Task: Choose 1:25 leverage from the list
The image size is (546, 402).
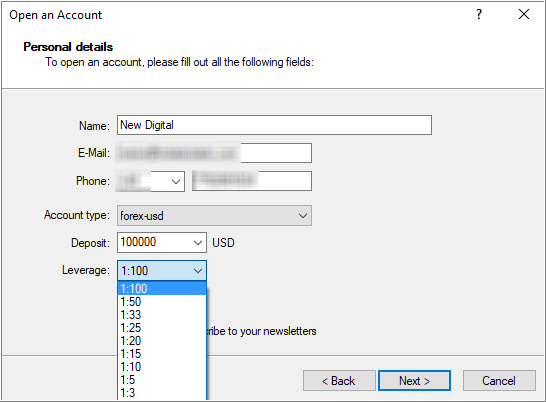Action: point(162,327)
